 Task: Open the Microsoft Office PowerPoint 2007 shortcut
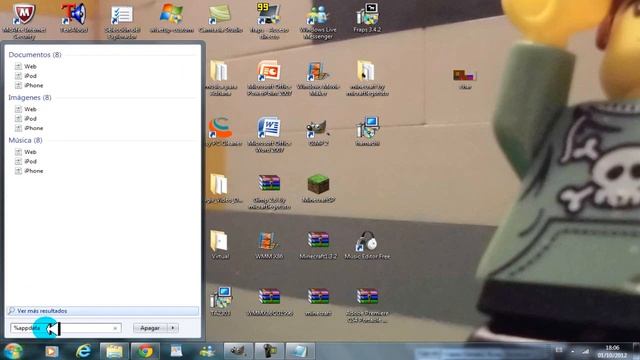coord(269,78)
